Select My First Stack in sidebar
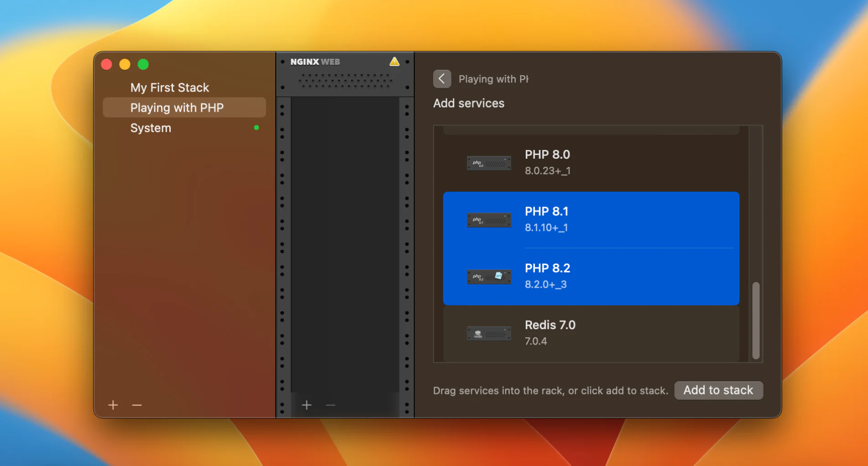The image size is (868, 466). (169, 88)
